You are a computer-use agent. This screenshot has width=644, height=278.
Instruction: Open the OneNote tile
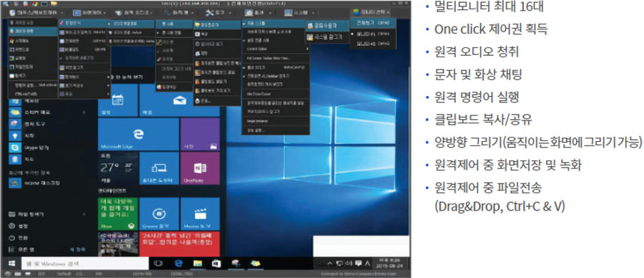200,168
